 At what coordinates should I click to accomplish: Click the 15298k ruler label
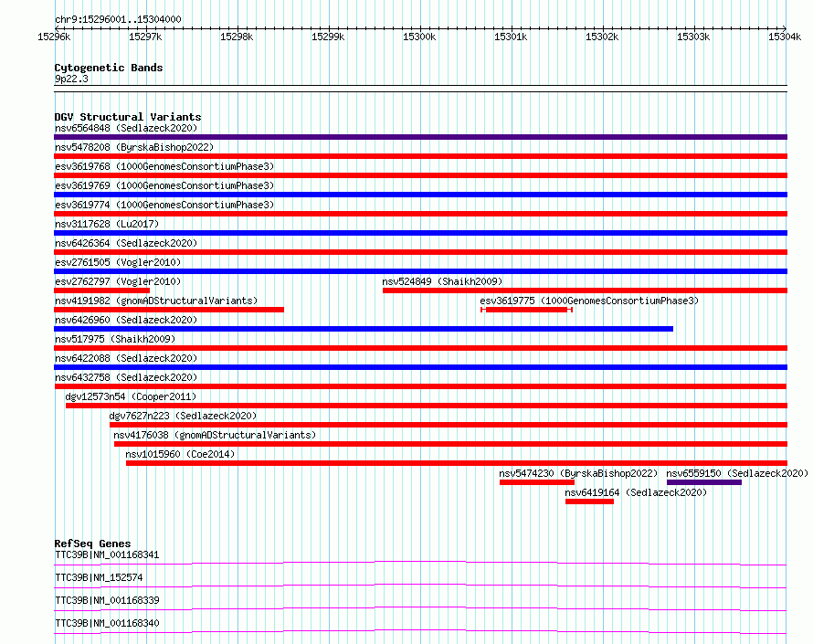(x=237, y=37)
